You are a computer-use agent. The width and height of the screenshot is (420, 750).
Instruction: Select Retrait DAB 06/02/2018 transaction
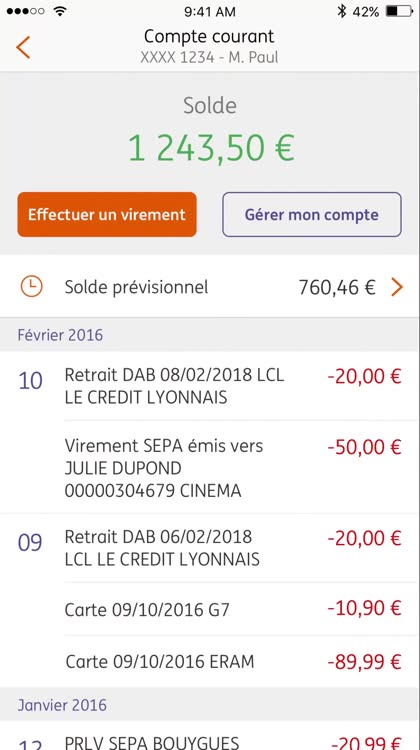click(210, 548)
